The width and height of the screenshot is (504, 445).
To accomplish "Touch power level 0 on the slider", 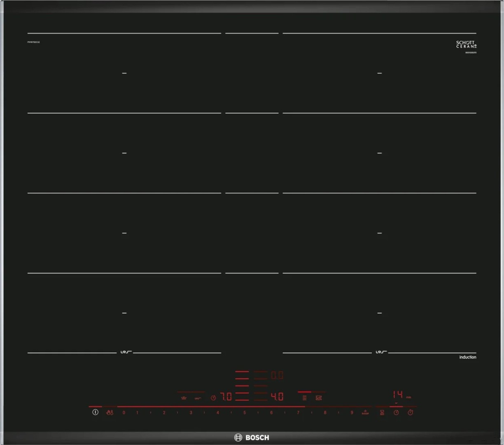I will [124, 412].
